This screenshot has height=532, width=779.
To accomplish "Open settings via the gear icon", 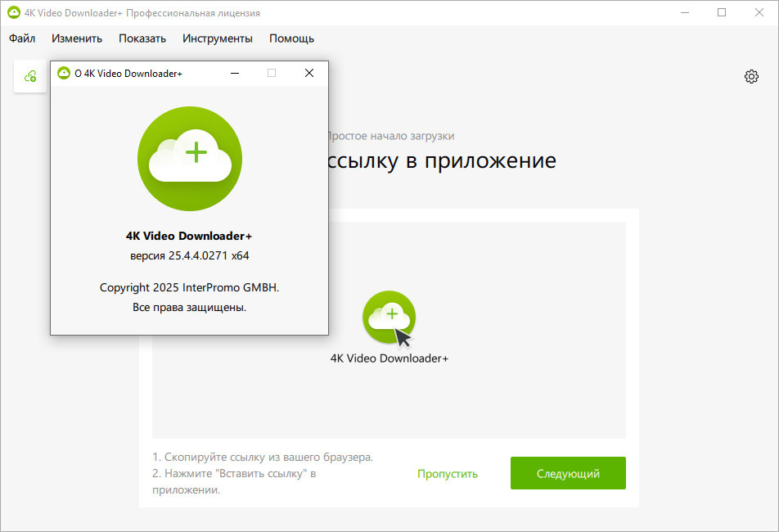I will coord(751,76).
